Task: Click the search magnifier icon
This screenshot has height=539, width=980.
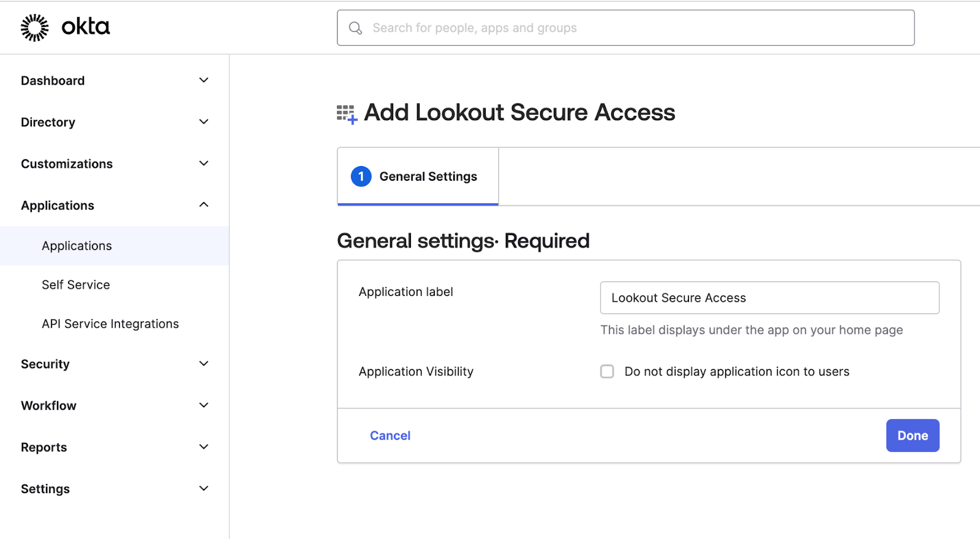Action: (355, 28)
